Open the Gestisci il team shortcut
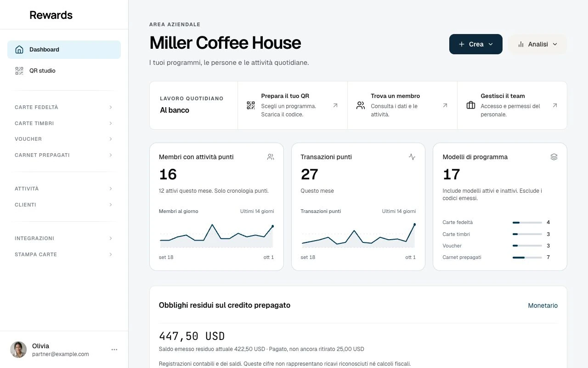 coord(512,105)
